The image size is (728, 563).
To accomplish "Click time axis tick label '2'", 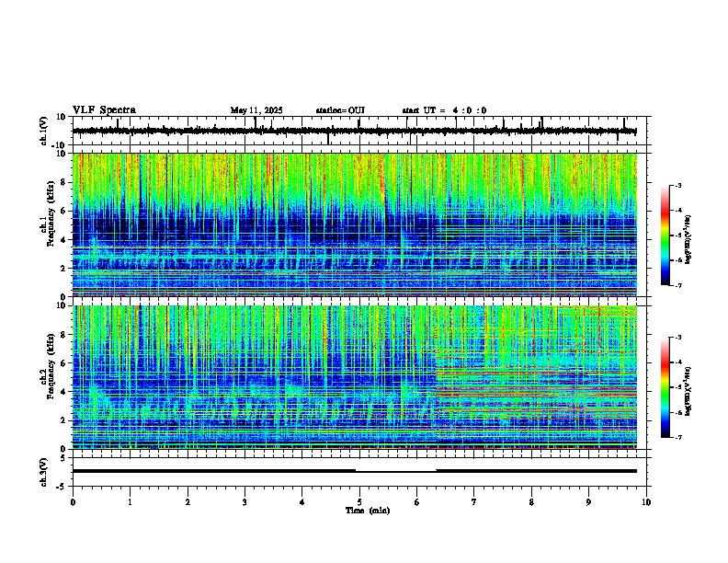I will point(188,502).
